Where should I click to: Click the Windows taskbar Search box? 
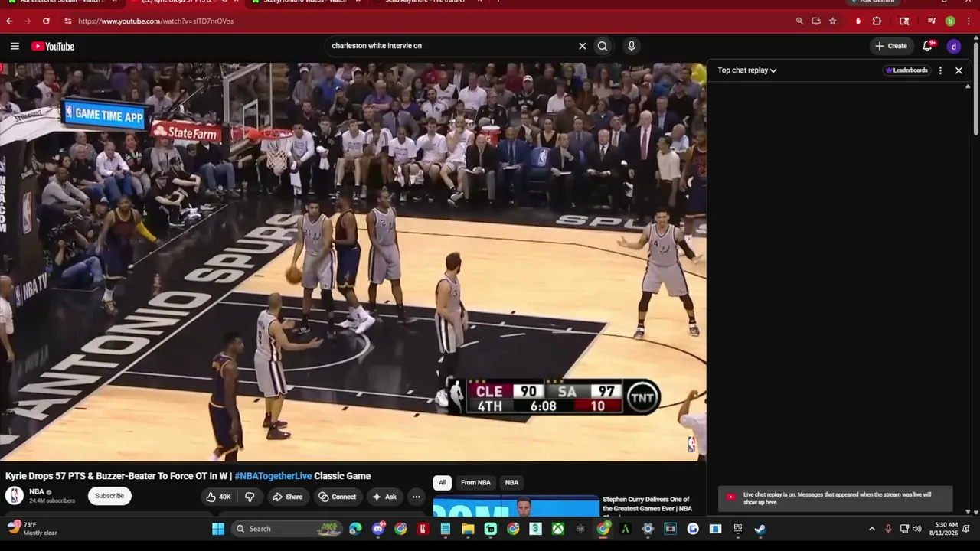[287, 529]
